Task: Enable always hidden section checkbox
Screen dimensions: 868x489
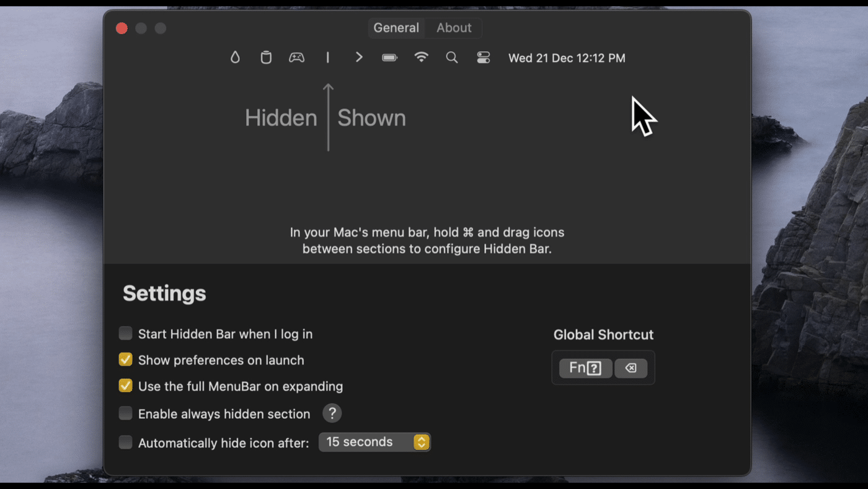Action: pyautogui.click(x=125, y=413)
